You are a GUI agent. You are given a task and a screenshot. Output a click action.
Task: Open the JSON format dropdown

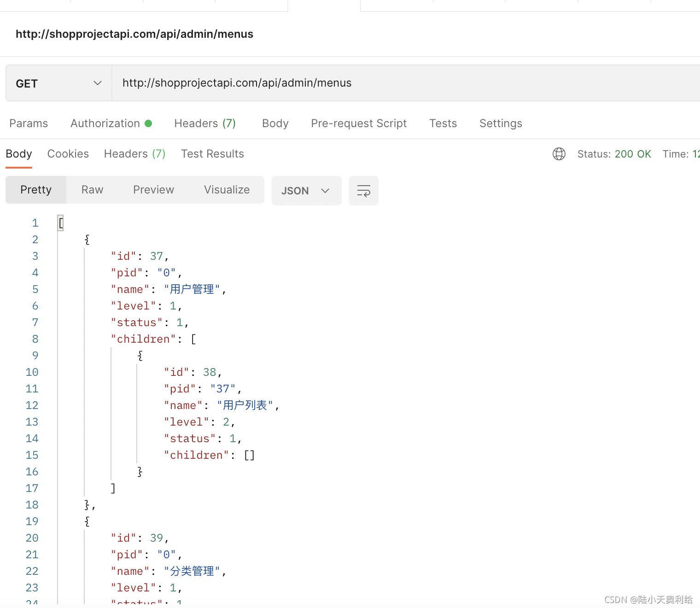[x=307, y=191]
